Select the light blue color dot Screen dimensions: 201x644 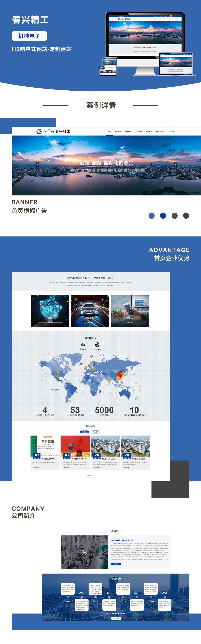pyautogui.click(x=151, y=216)
